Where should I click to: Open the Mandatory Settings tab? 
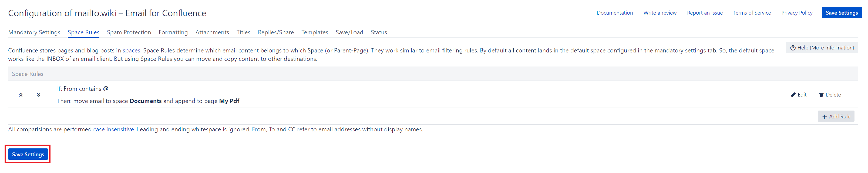click(x=34, y=32)
